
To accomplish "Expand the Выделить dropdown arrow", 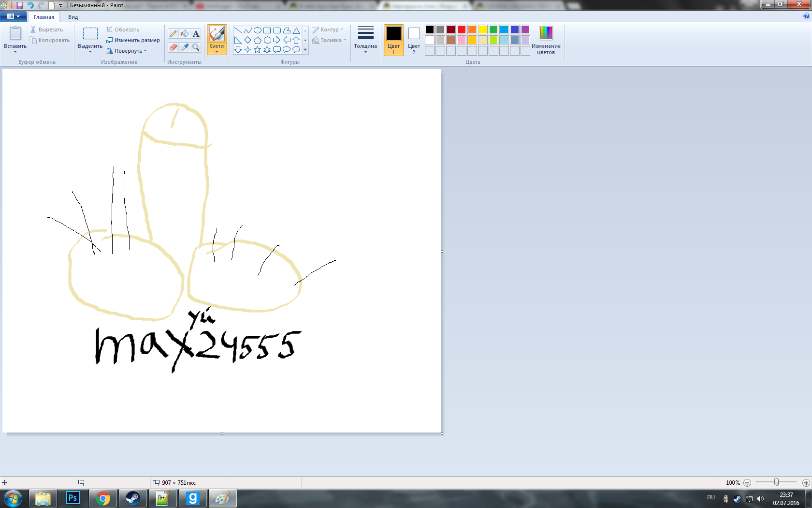I will point(90,52).
